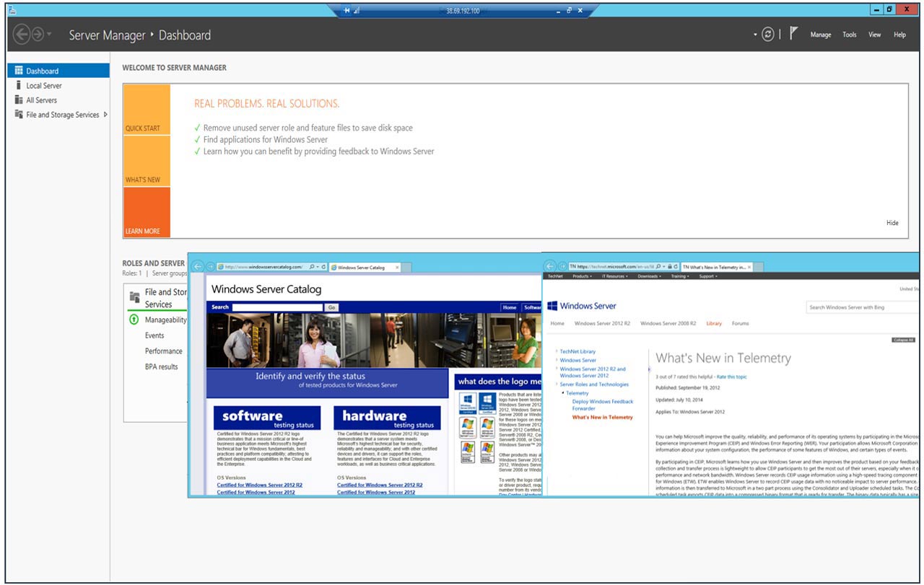Click forward button in TechNet browser window

click(562, 267)
